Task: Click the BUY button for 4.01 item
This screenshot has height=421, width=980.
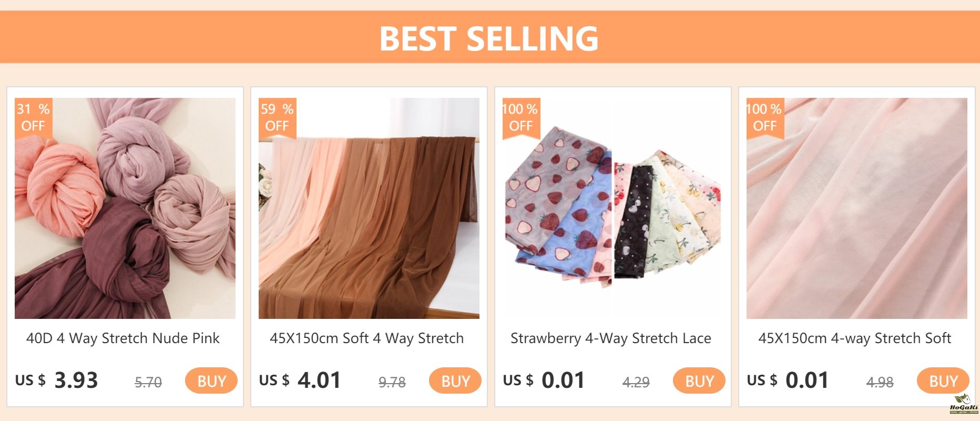Action: [455, 380]
